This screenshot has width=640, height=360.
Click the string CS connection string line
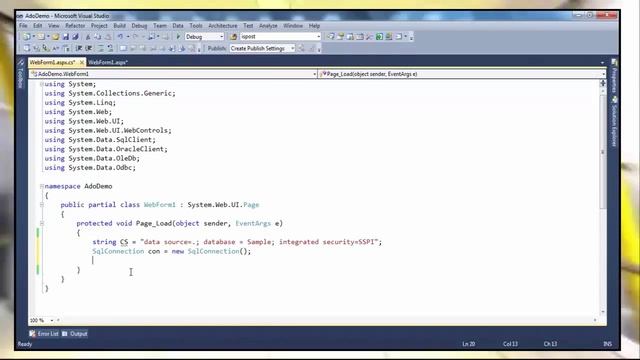pos(237,242)
